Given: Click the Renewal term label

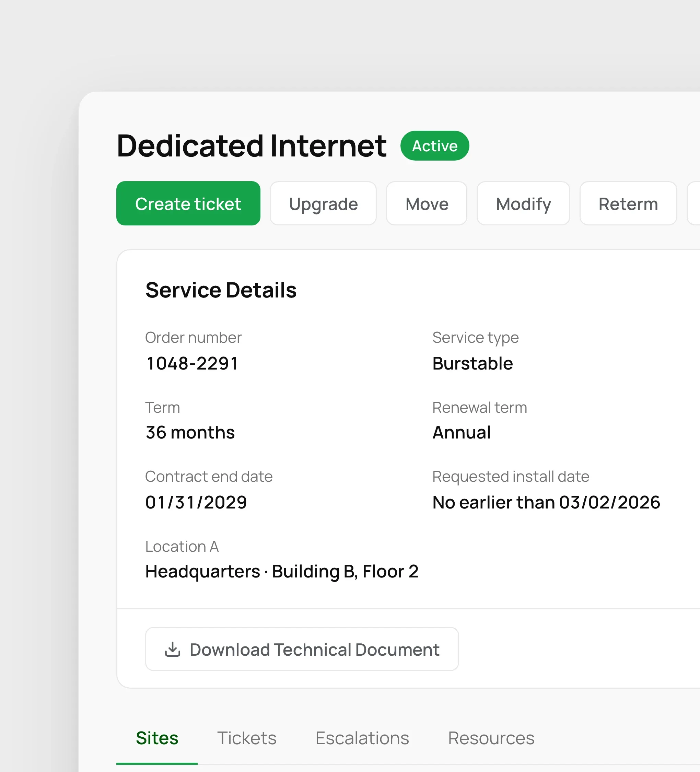Looking at the screenshot, I should 479,408.
